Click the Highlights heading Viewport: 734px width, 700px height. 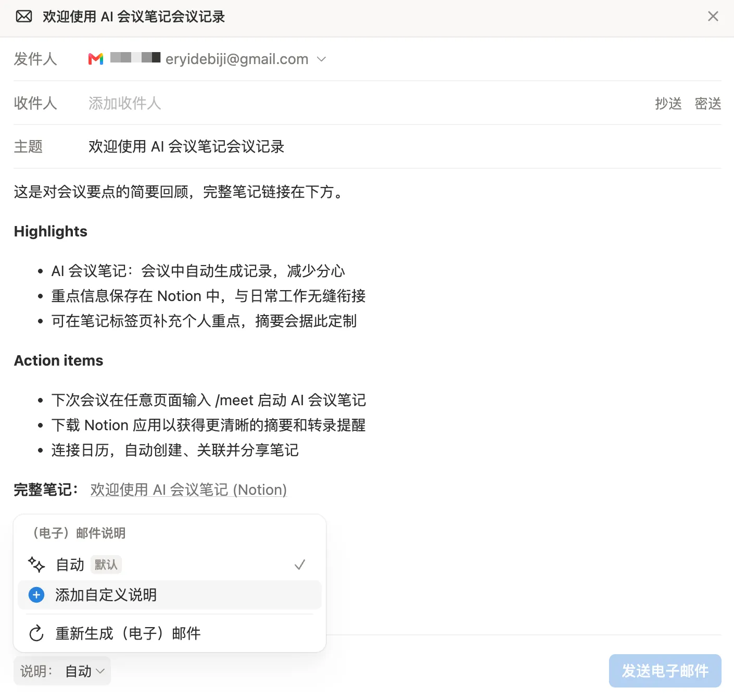click(x=50, y=231)
